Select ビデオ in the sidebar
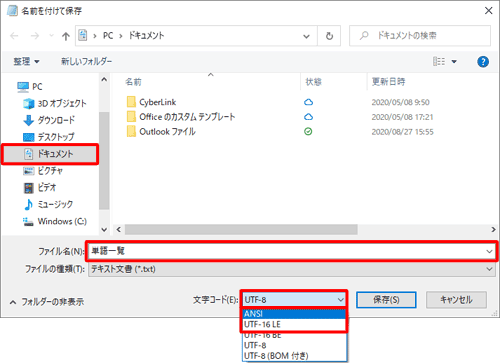 coord(40,187)
